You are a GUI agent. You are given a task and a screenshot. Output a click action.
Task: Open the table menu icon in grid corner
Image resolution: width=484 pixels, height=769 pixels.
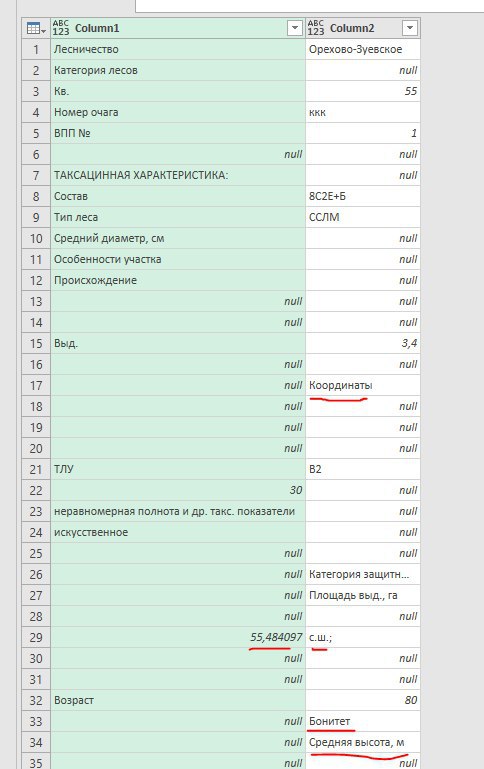coord(36,28)
